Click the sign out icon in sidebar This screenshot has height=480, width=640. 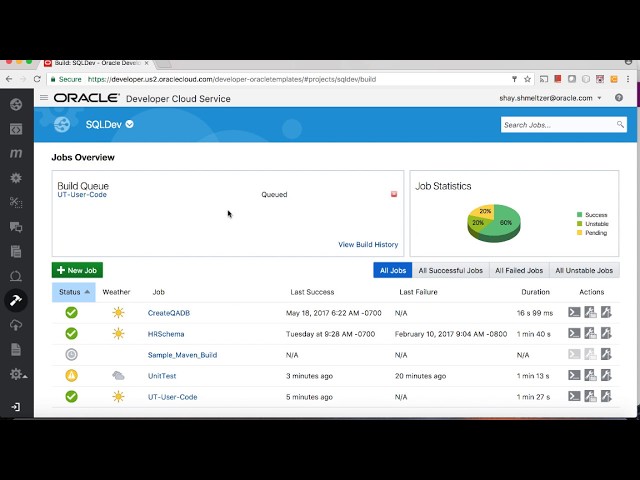pos(16,407)
